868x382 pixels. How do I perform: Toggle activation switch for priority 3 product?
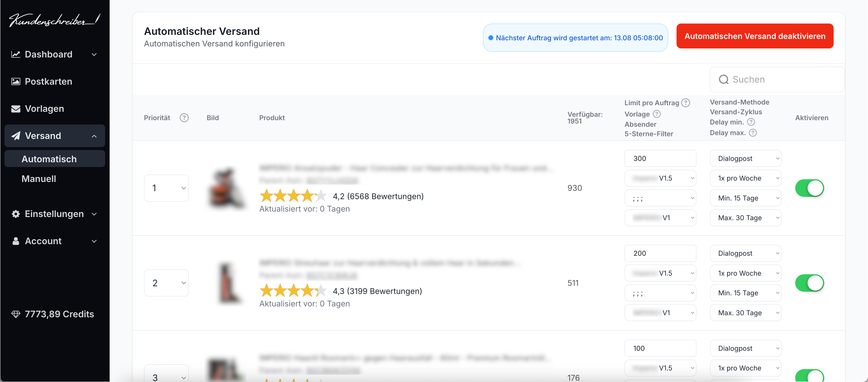(809, 376)
